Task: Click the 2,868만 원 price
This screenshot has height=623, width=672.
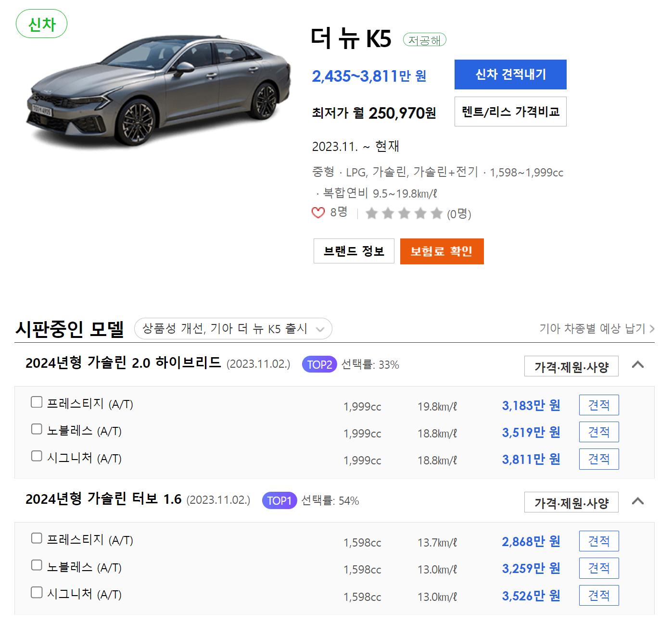Action: [x=531, y=541]
